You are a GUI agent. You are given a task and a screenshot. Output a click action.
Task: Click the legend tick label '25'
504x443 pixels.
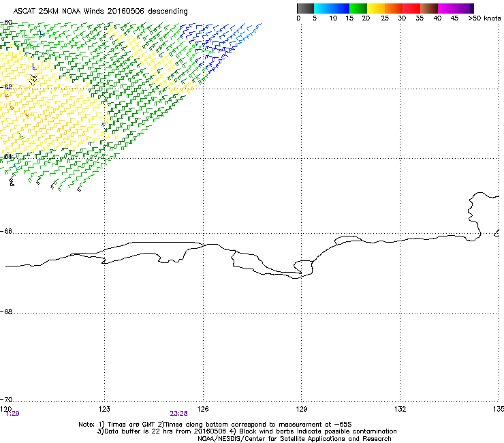pyautogui.click(x=385, y=18)
